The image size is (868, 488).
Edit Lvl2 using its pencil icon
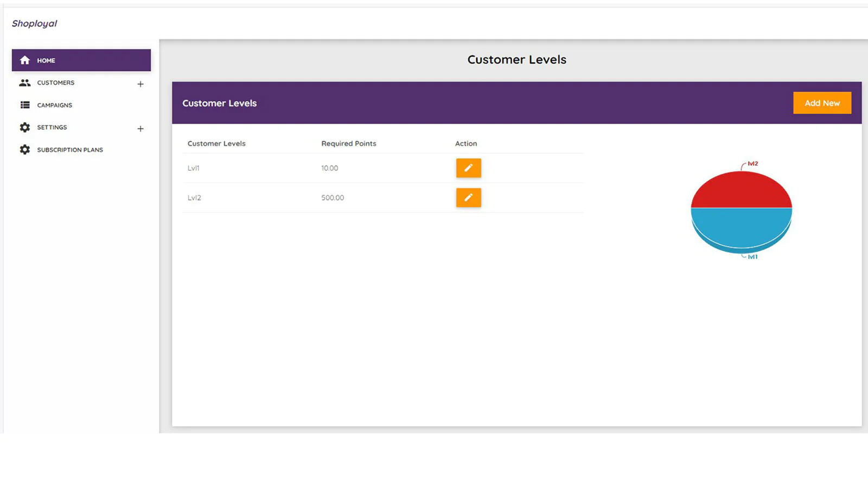pyautogui.click(x=468, y=198)
